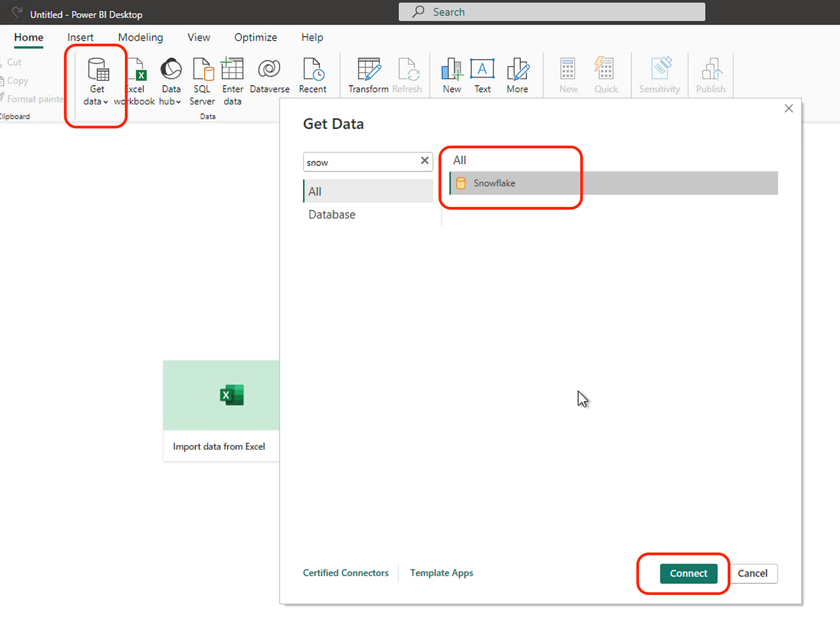This screenshot has height=635, width=840.
Task: Click the Publish icon
Action: click(x=712, y=69)
